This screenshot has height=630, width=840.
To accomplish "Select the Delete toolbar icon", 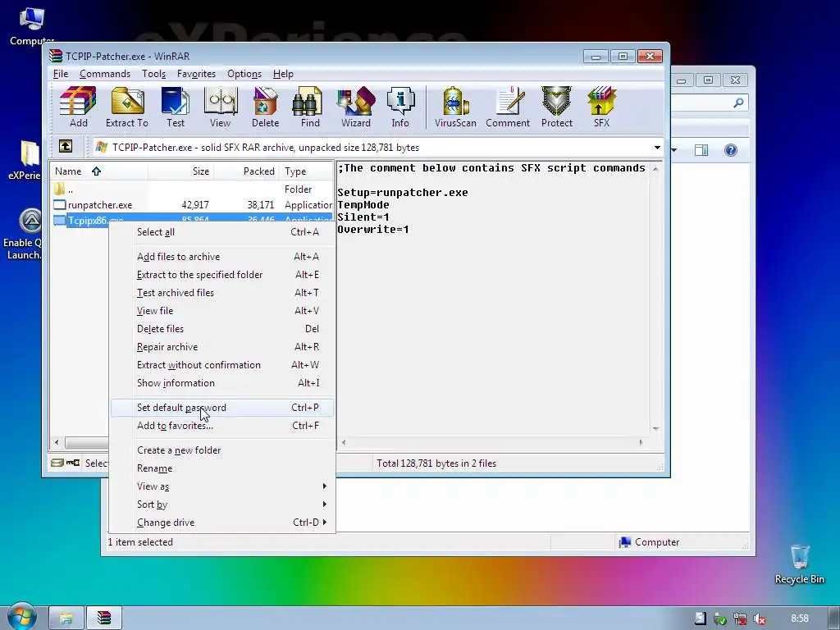I will click(265, 107).
